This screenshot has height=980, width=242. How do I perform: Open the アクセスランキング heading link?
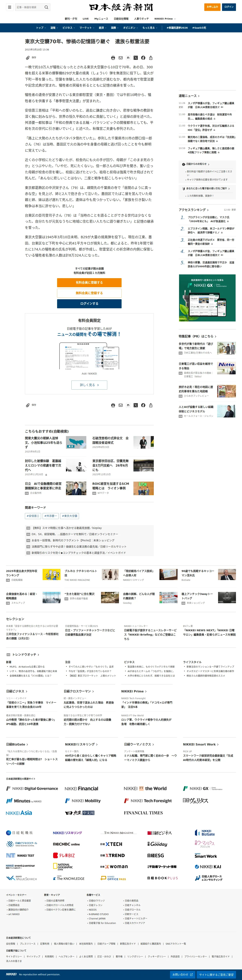[194, 210]
